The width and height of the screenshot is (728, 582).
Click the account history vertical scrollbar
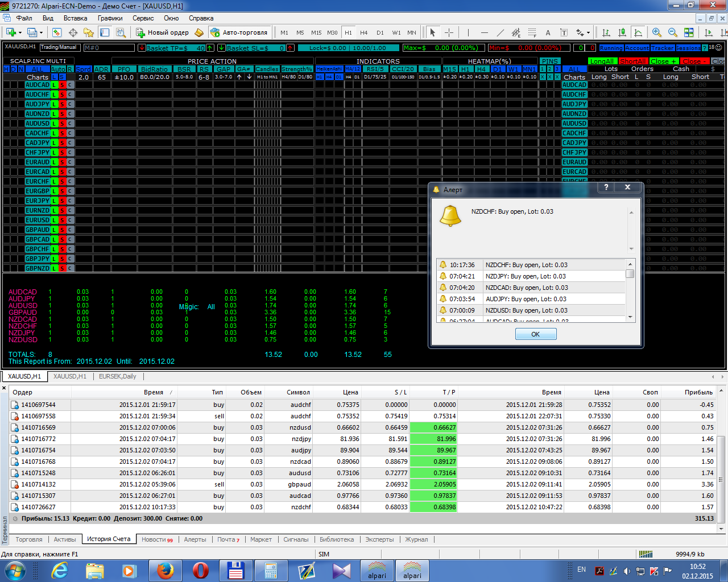coord(721,460)
